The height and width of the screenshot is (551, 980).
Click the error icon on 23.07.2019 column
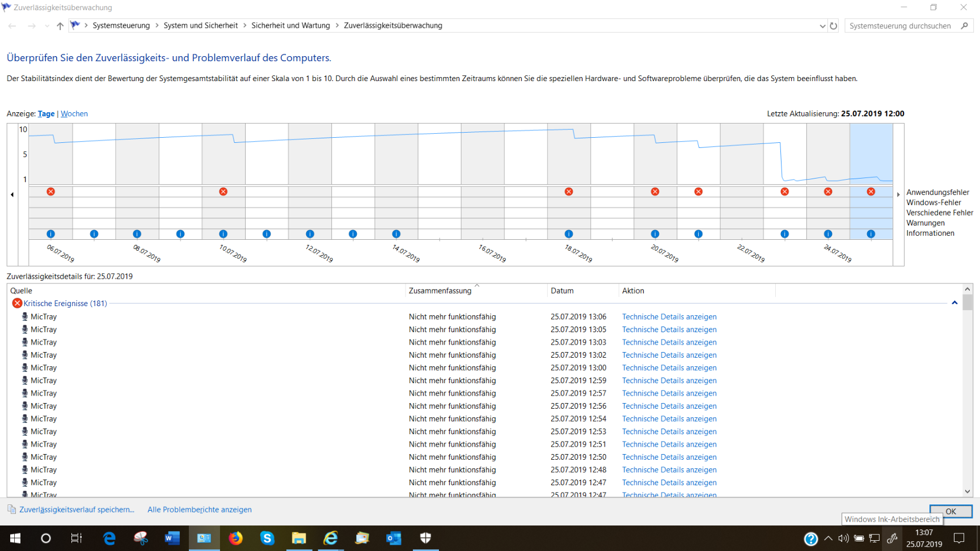coord(785,192)
